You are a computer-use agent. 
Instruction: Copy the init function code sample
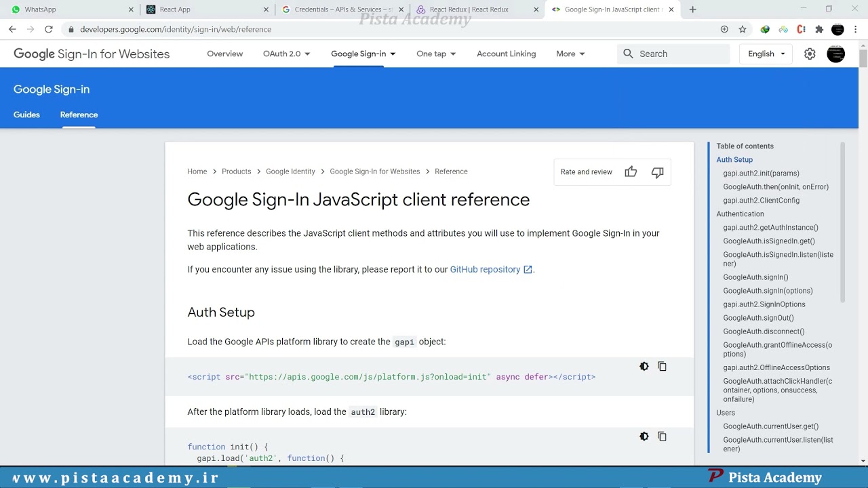[663, 436]
